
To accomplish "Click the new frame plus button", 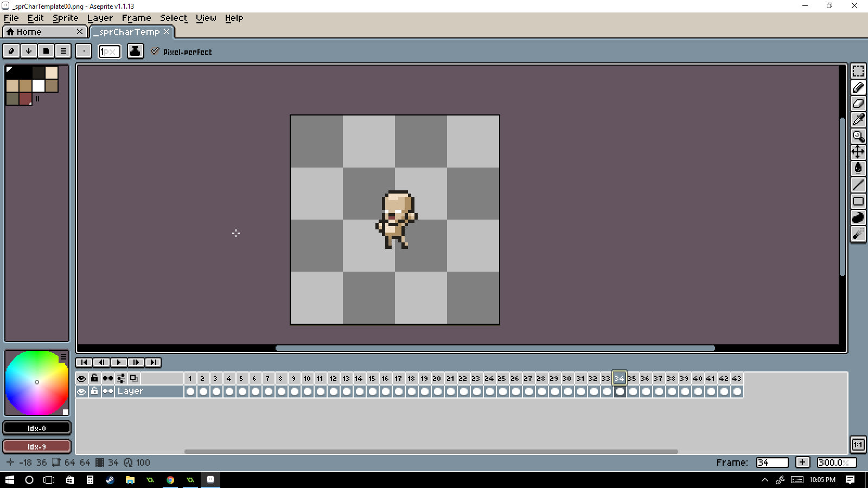I will (x=802, y=463).
